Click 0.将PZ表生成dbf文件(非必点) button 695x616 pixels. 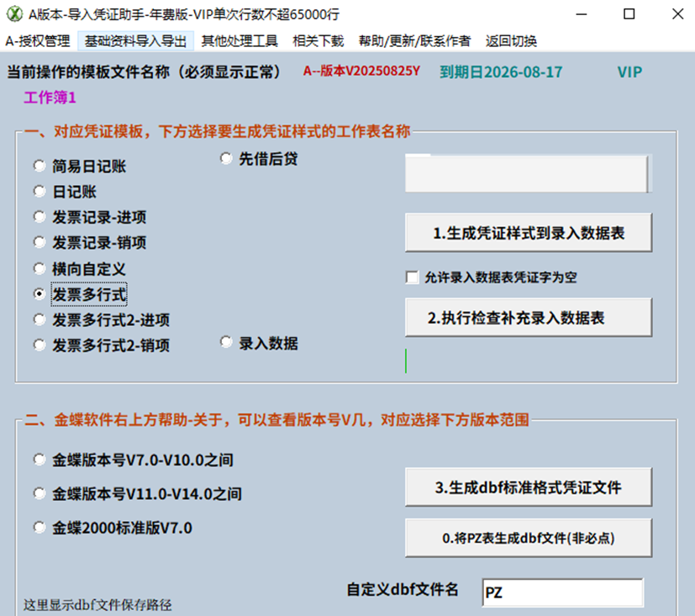528,538
